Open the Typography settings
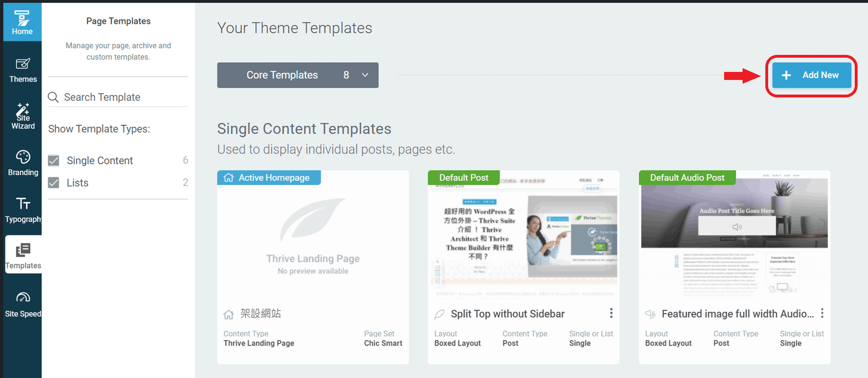868x378 pixels. click(x=23, y=210)
